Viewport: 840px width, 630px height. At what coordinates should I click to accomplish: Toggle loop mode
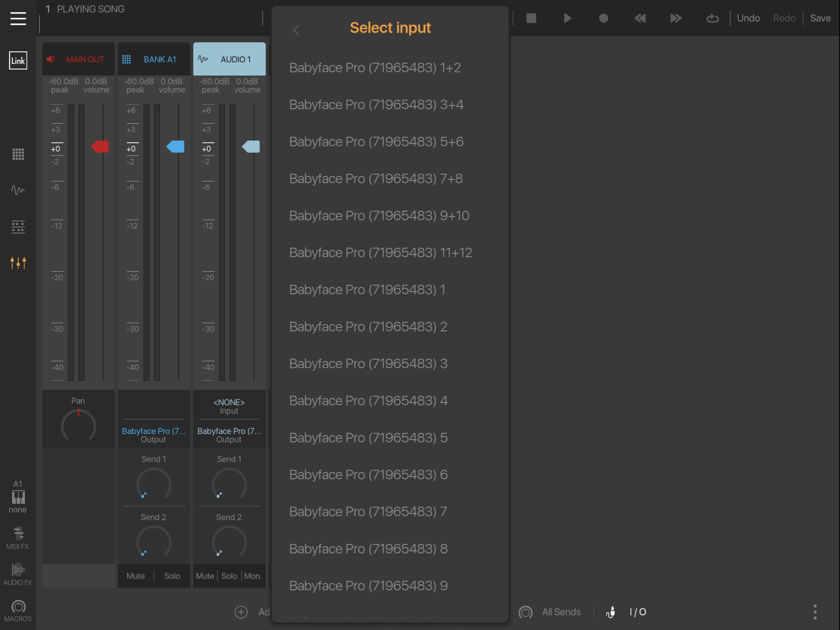pos(712,18)
